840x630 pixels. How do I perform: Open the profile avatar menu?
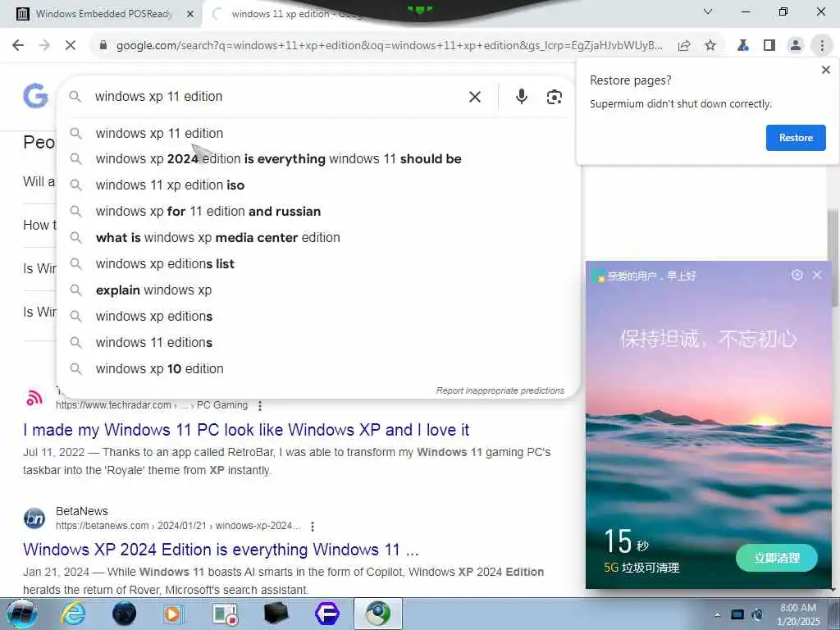(x=796, y=46)
